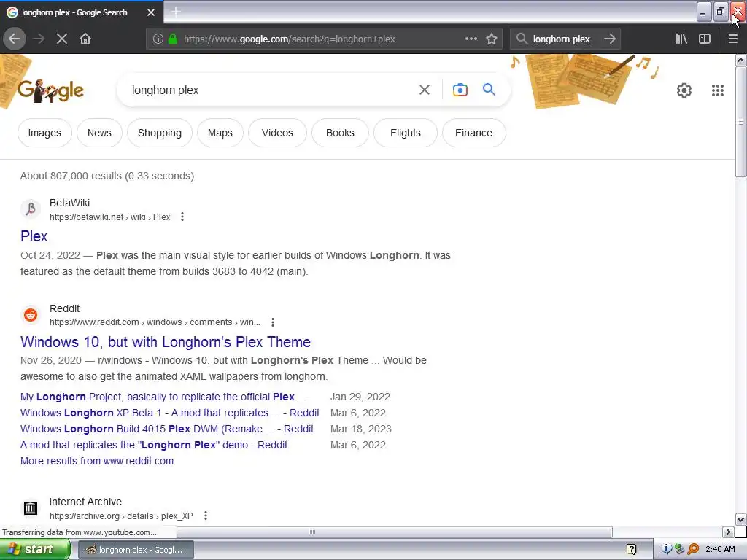Viewport: 747px width, 560px height.
Task: Bookmark this page with the star
Action: click(x=492, y=39)
